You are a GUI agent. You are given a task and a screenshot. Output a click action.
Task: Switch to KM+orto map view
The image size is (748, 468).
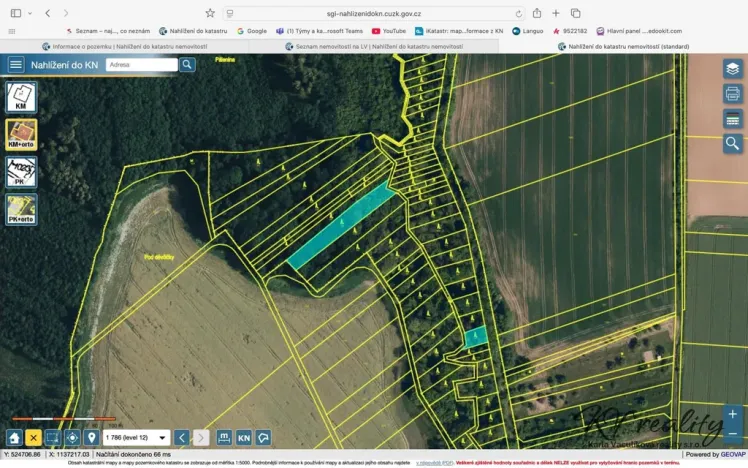click(x=21, y=135)
